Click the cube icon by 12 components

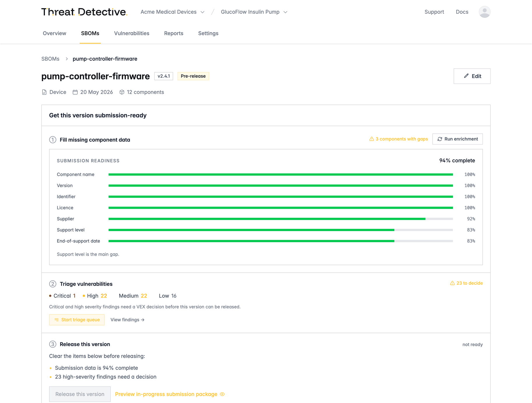[x=122, y=92]
